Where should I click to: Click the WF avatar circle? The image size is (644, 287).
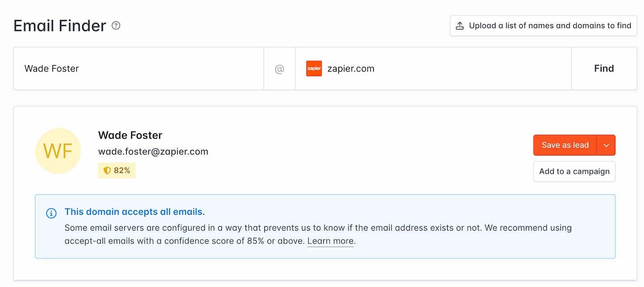click(x=58, y=151)
